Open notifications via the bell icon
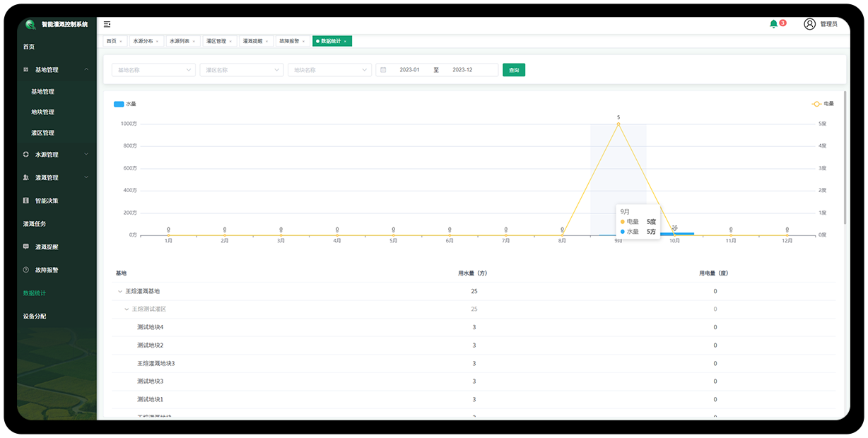 773,24
